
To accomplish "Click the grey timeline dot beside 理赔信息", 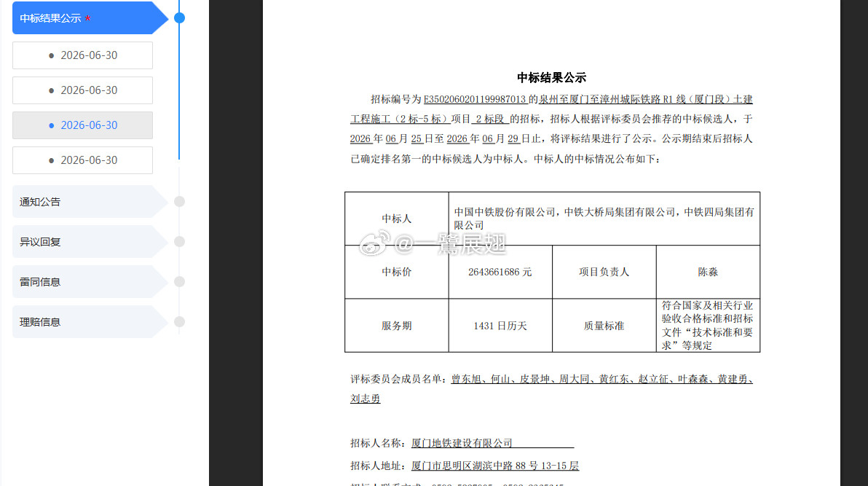I will click(179, 322).
